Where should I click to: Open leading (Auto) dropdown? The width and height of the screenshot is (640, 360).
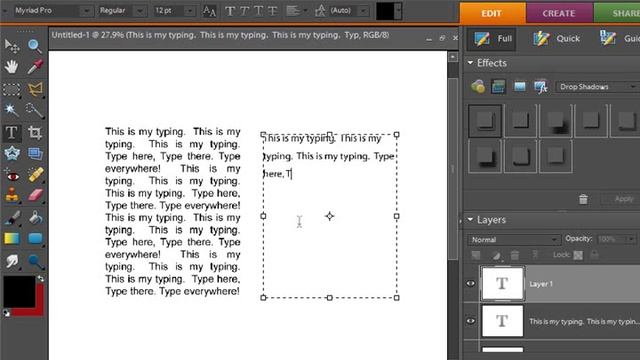click(362, 11)
